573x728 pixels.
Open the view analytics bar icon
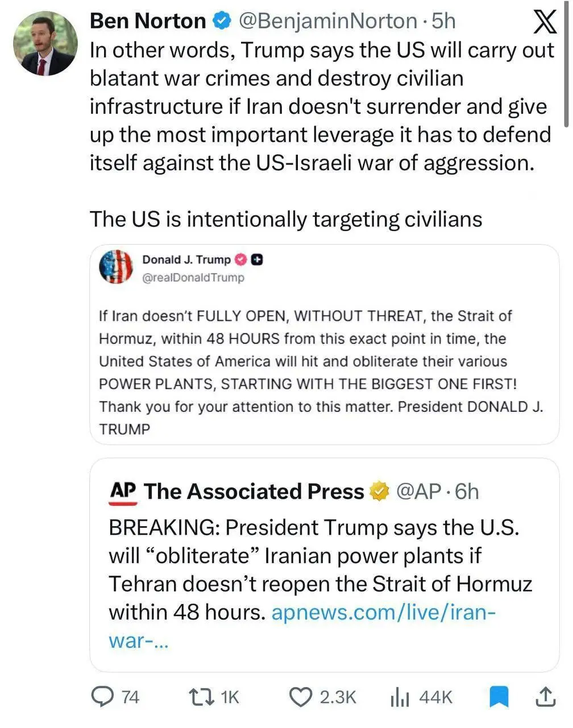tap(400, 696)
